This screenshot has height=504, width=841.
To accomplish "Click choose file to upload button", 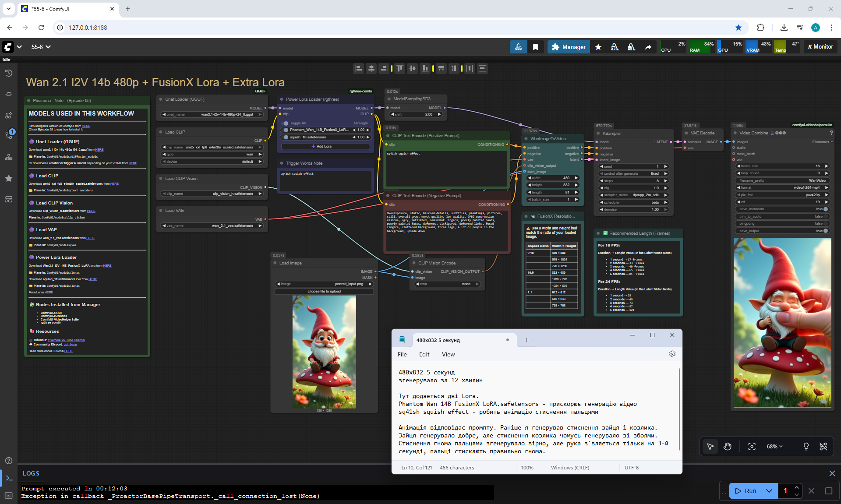I will pyautogui.click(x=324, y=291).
